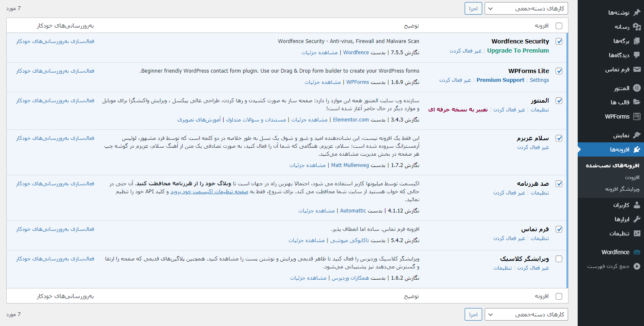The height and width of the screenshot is (326, 644).
Task: Click the comment bubble icon beside دیدگاه‌ها
Action: click(636, 55)
